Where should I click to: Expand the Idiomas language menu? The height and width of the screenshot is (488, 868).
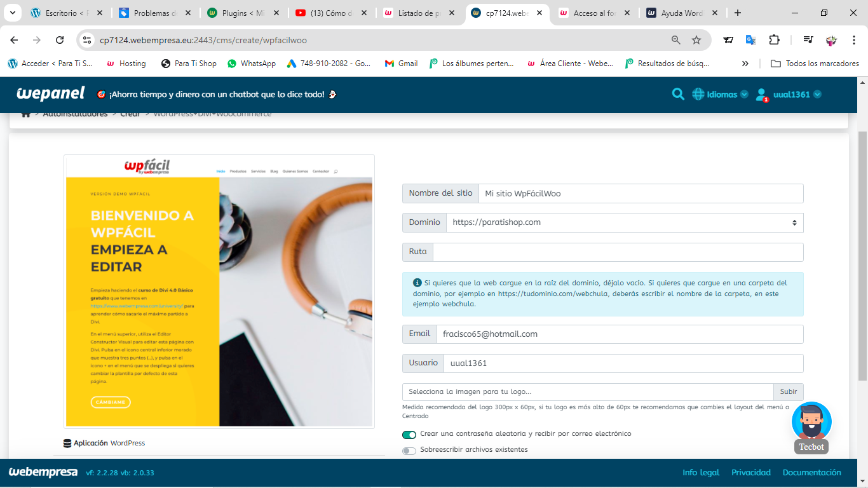point(720,94)
